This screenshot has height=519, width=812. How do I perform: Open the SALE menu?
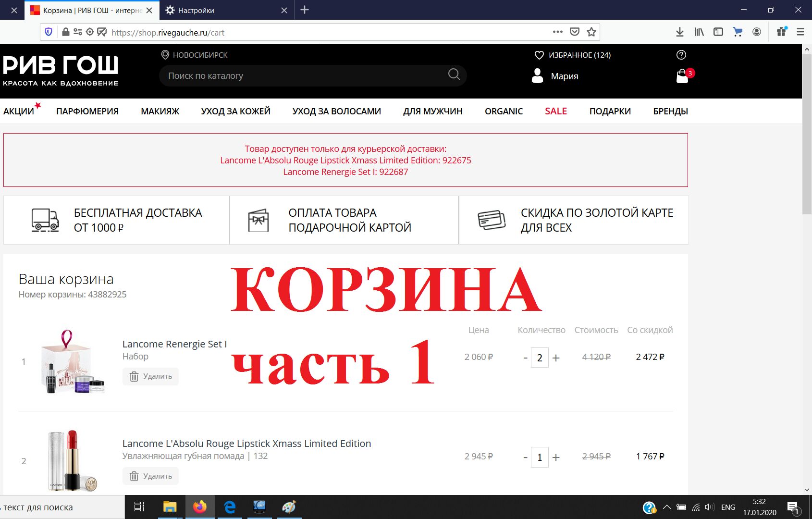coord(556,111)
